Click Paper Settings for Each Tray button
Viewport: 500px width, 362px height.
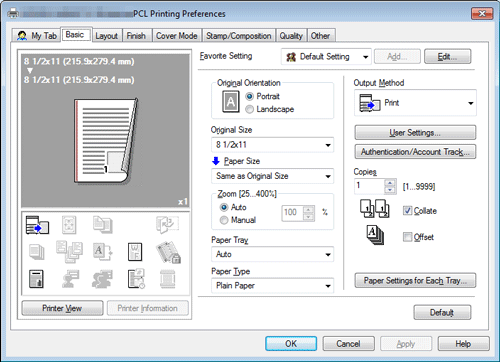point(415,281)
